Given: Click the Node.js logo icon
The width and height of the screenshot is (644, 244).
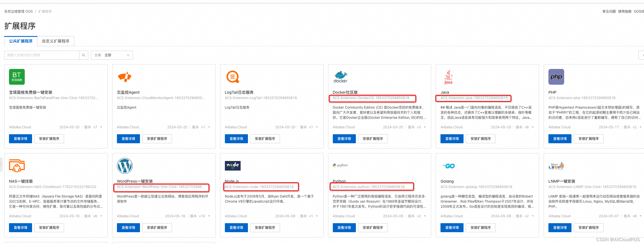Looking at the screenshot, I should (233, 166).
